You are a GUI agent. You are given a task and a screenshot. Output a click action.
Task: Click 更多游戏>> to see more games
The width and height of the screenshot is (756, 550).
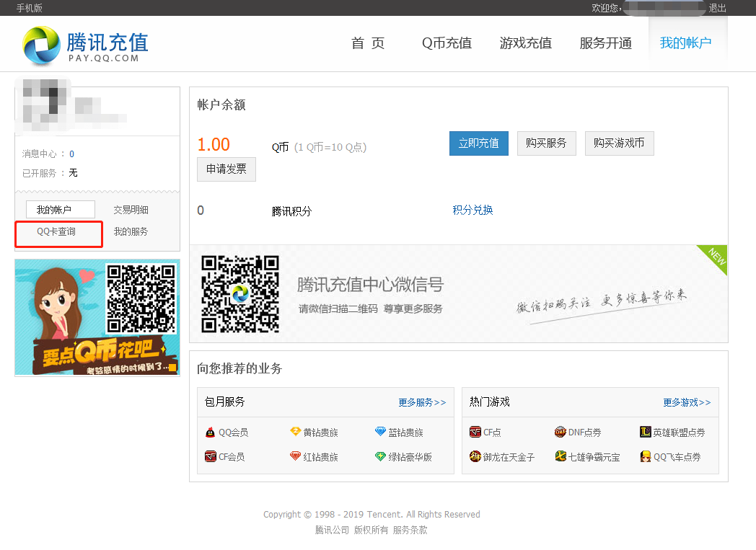[685, 402]
